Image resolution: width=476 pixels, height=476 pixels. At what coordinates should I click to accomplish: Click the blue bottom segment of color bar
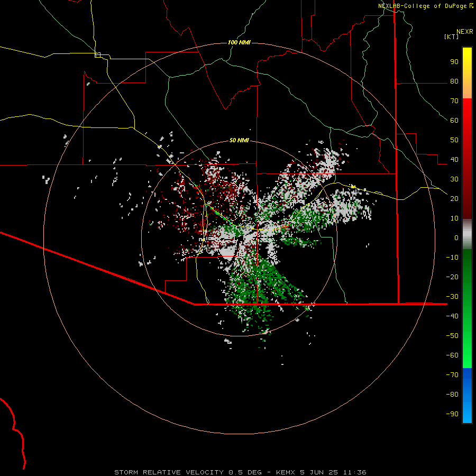[467, 396]
